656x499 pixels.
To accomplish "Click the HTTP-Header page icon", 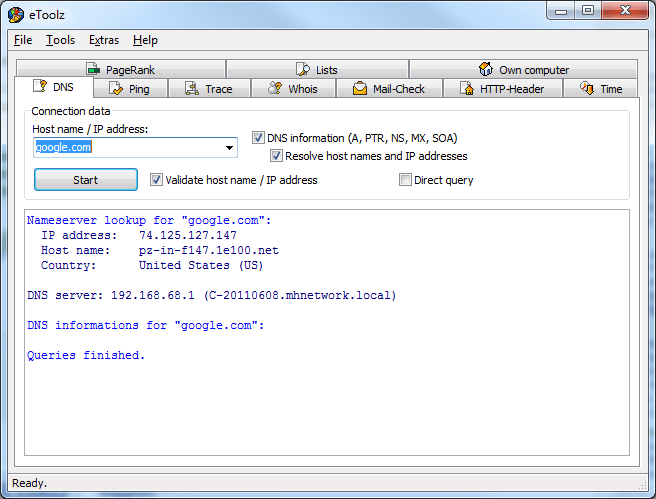I will (x=466, y=88).
